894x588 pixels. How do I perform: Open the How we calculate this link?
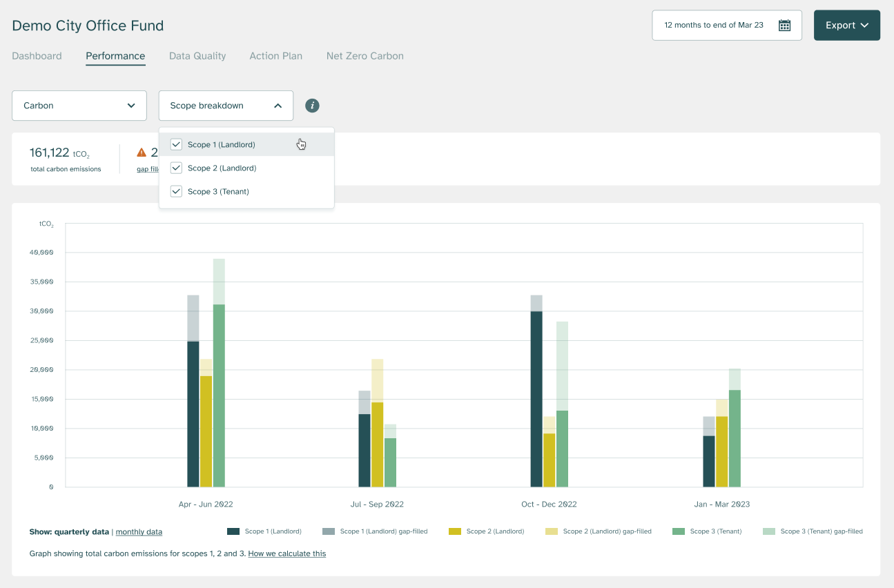pos(286,553)
